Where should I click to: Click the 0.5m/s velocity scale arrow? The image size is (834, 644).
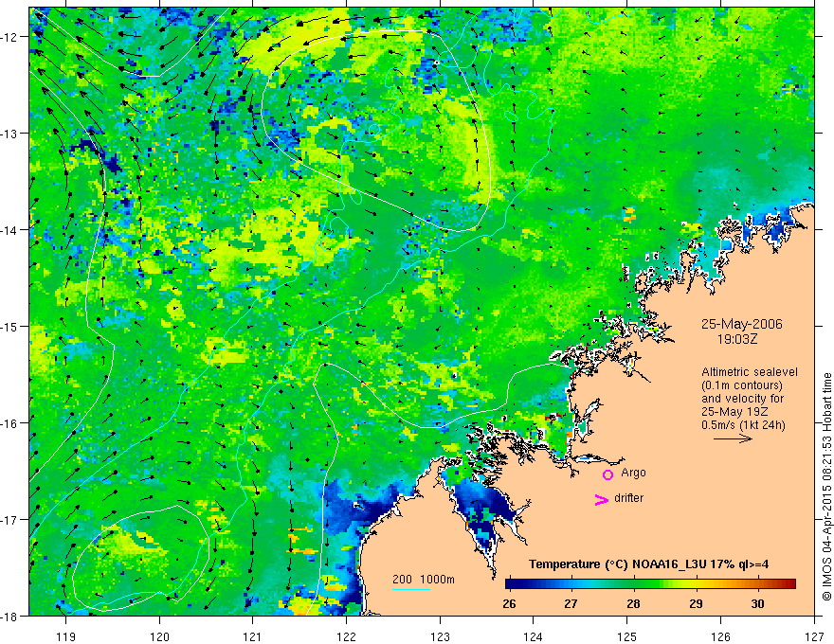click(x=733, y=438)
